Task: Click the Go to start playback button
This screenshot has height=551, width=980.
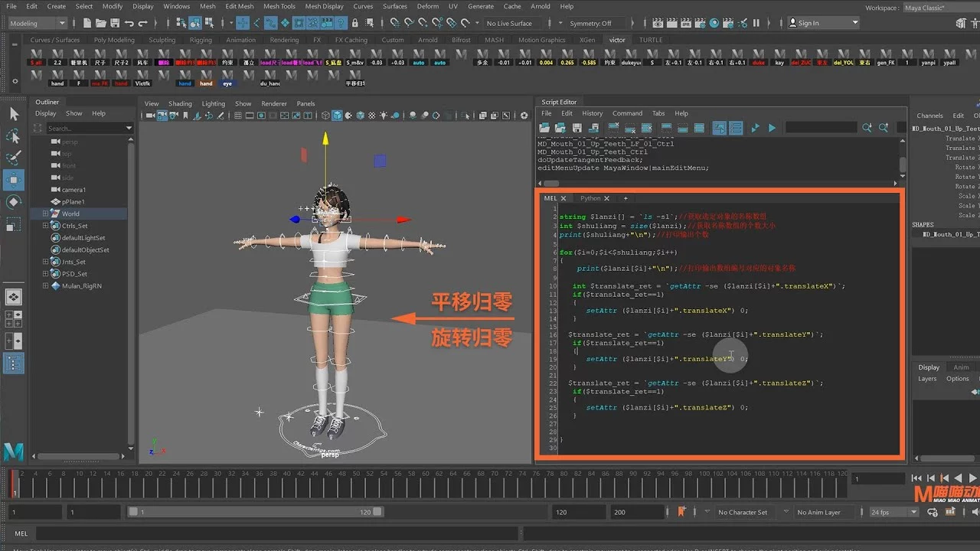Action: [917, 478]
